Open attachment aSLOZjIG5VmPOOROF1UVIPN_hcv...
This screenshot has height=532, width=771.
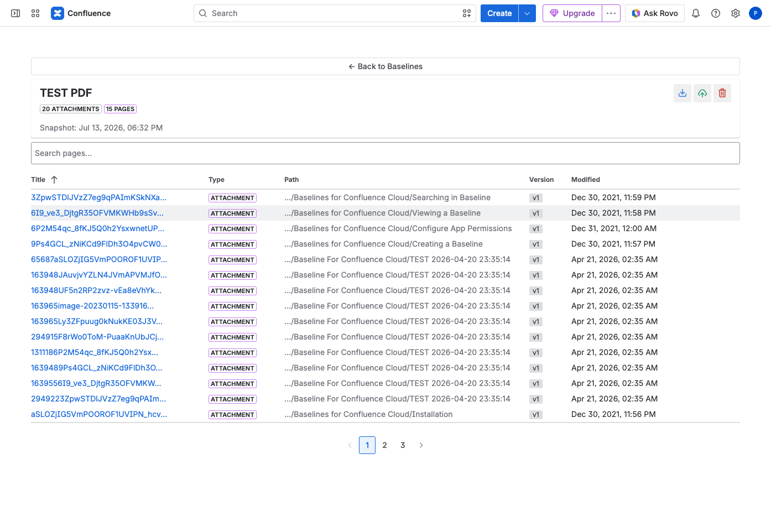[x=99, y=414]
